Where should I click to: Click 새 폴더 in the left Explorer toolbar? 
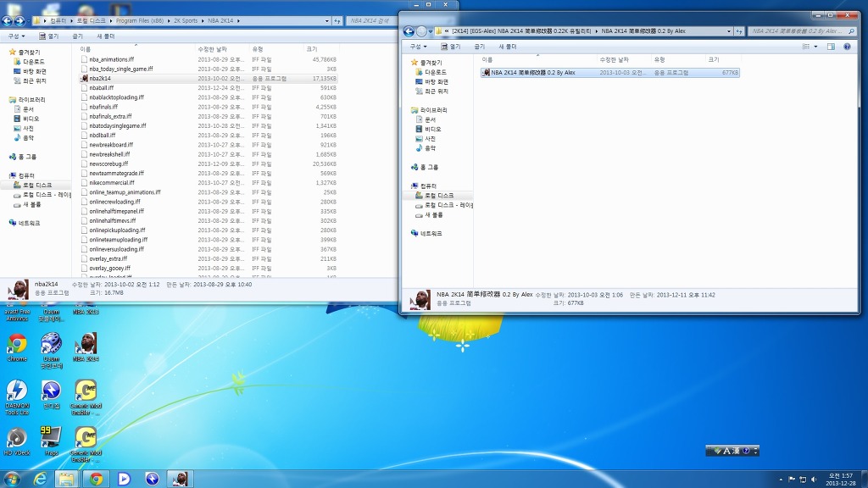pyautogui.click(x=106, y=36)
